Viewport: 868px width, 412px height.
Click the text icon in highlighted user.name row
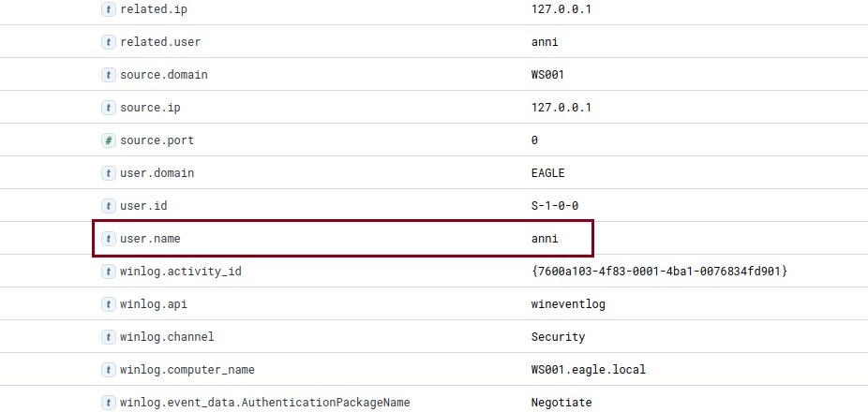pos(109,239)
